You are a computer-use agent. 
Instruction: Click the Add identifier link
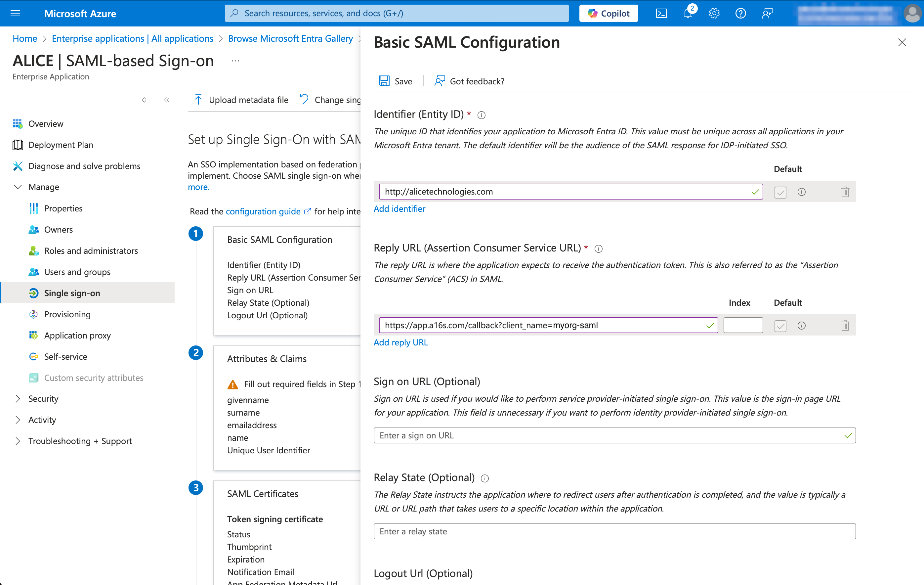pyautogui.click(x=399, y=208)
